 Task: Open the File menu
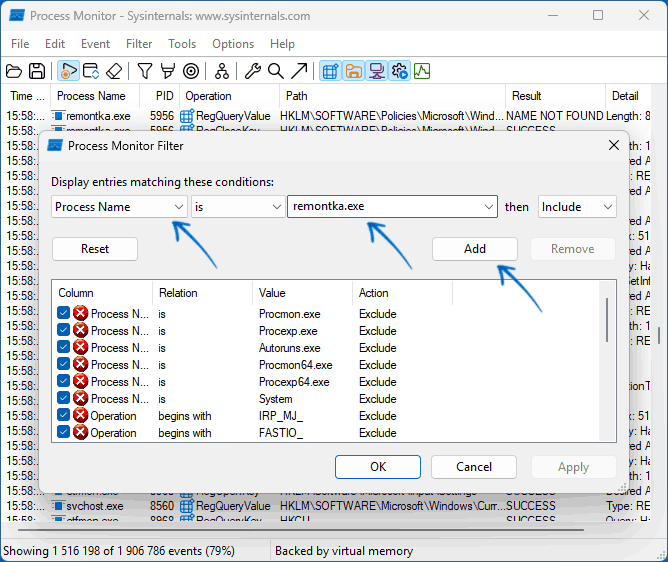click(20, 44)
